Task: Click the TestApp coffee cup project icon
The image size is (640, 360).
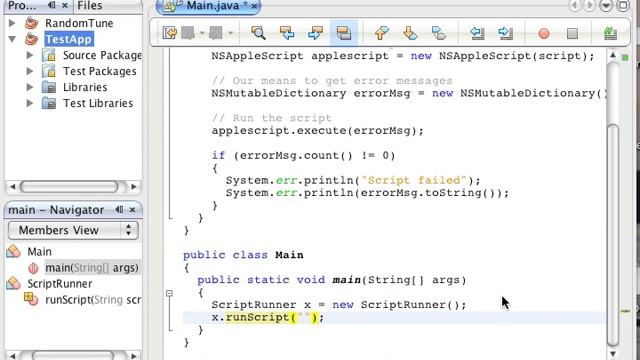Action: pos(31,39)
